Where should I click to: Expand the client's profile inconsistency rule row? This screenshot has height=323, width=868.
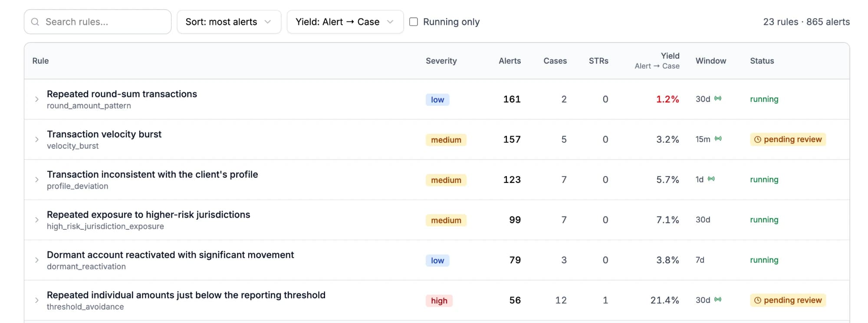tap(37, 180)
